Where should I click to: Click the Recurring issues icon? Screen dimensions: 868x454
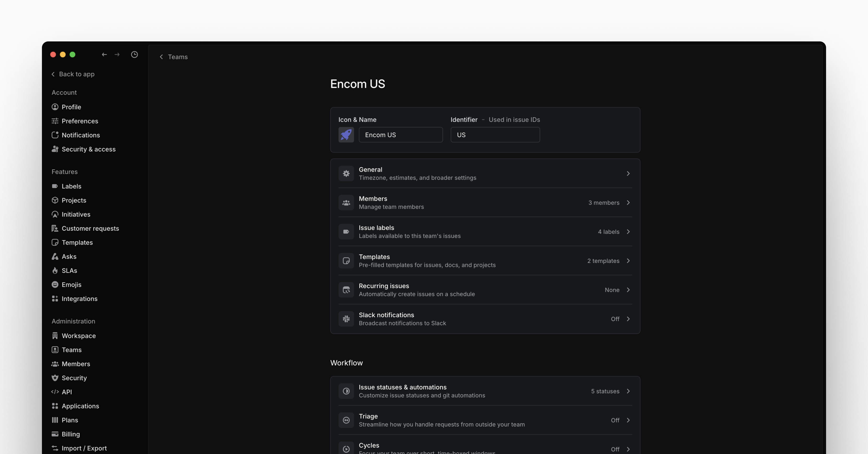point(346,290)
